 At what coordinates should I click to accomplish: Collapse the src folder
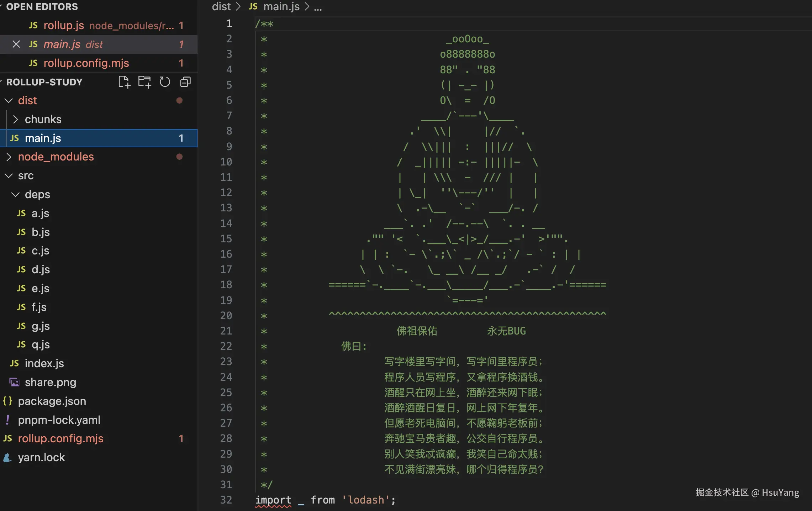(9, 176)
